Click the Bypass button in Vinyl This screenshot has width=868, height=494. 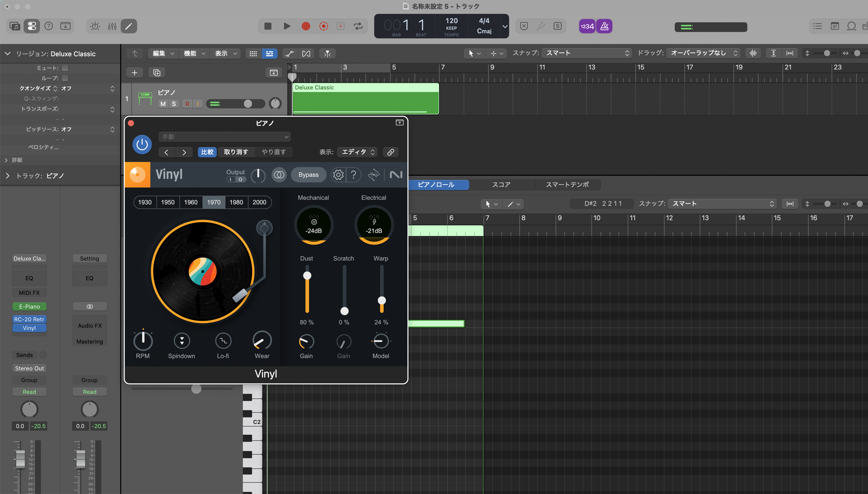[309, 175]
